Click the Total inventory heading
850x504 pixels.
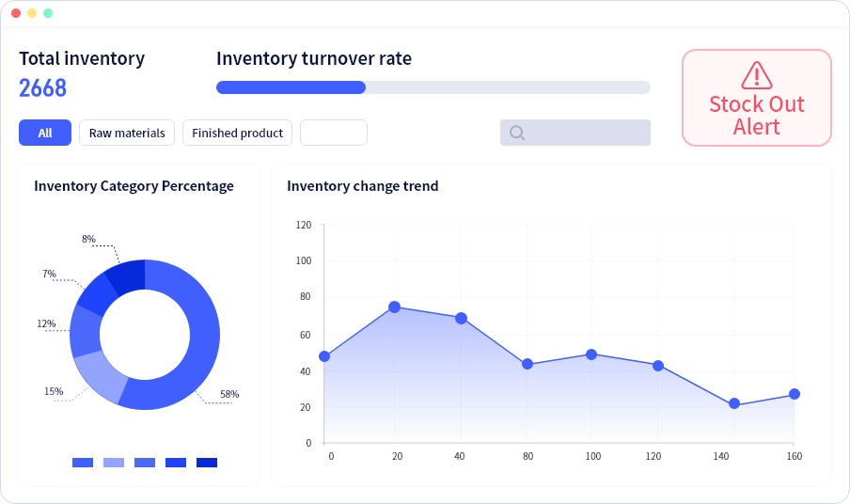click(x=82, y=58)
